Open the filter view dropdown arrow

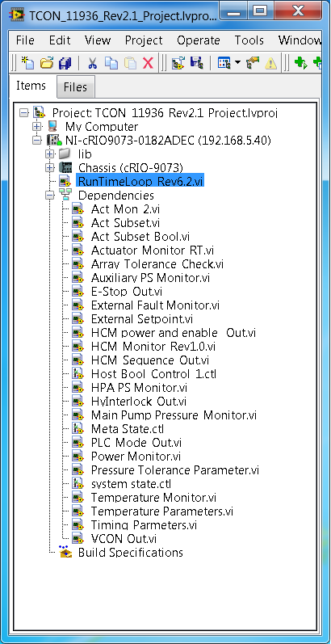(238, 63)
